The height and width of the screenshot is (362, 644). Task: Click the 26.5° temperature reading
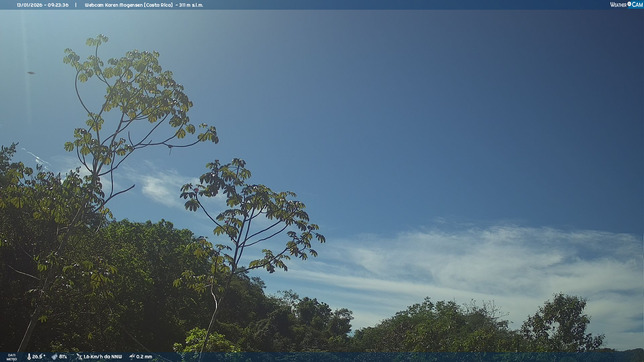click(x=39, y=357)
